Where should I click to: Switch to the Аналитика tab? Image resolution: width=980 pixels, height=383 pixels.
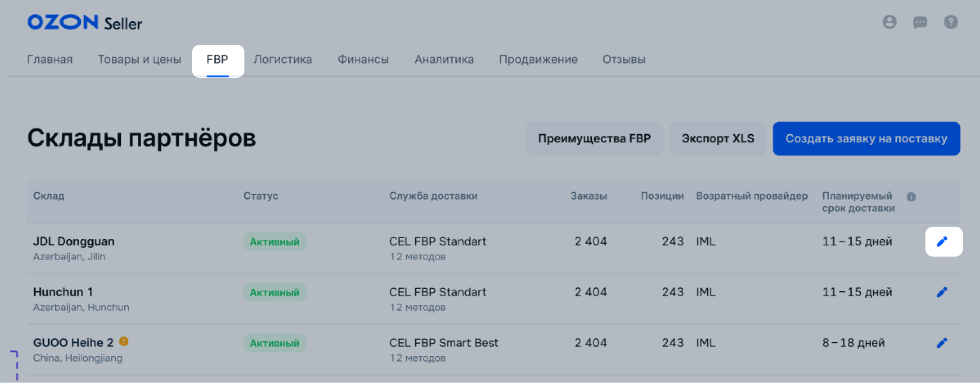coord(444,59)
